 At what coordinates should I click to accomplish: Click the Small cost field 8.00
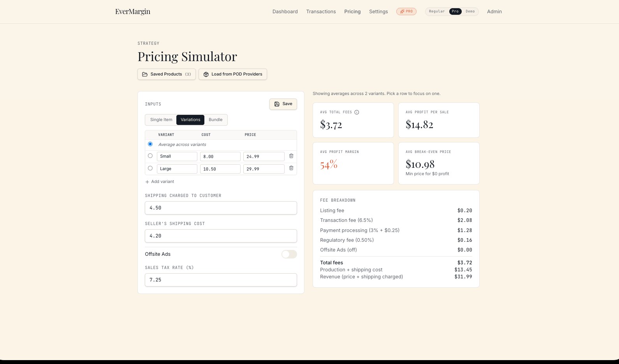(220, 157)
